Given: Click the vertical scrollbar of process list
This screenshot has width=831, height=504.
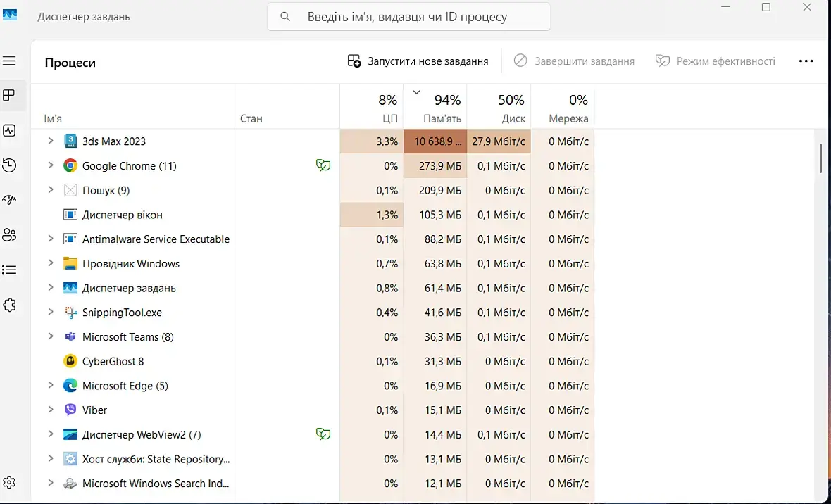Looking at the screenshot, I should (x=820, y=159).
